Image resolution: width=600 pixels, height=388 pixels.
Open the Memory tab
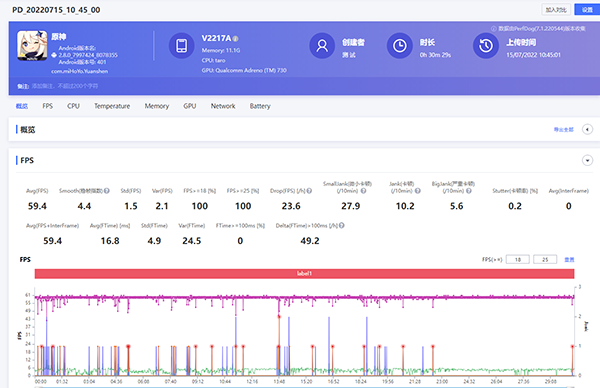coord(157,106)
